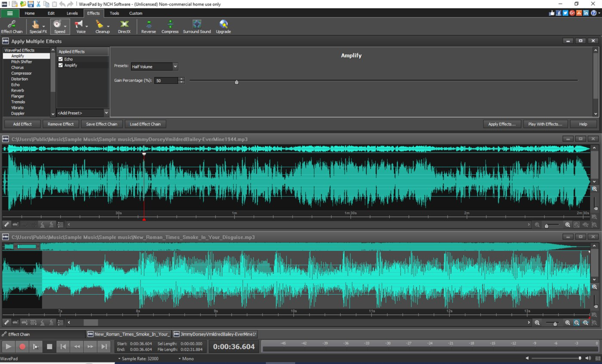
Task: Open the Special FX tool
Action: [x=36, y=26]
